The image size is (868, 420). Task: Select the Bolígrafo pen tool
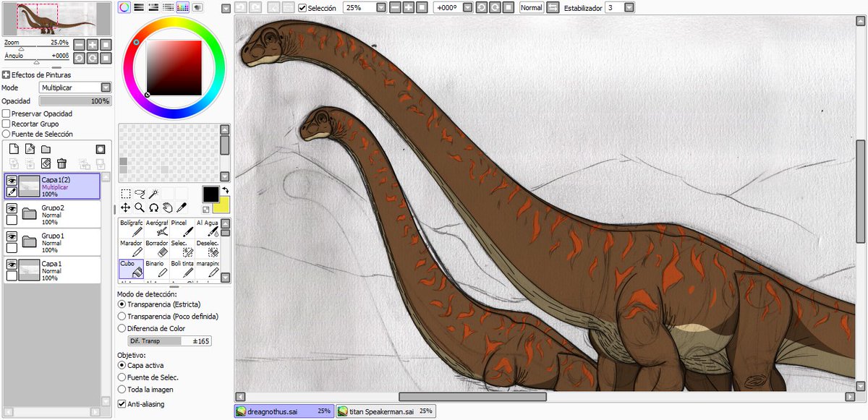click(132, 228)
